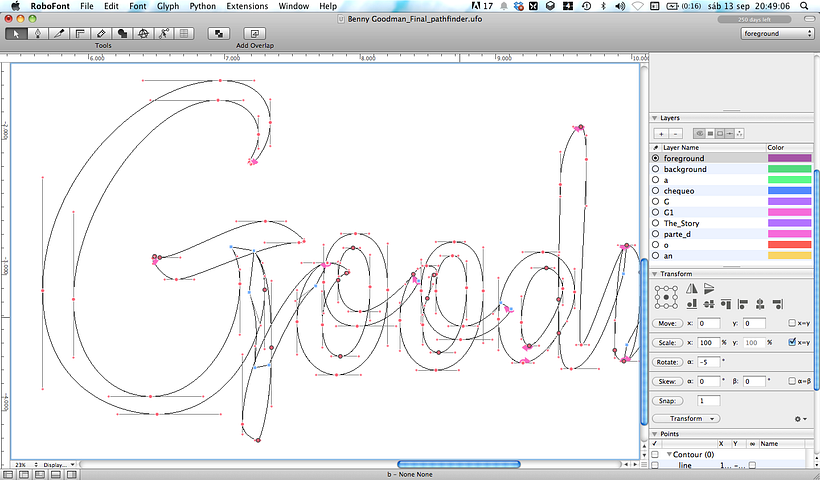Pick the knife slice tool
This screenshot has height=480, width=820.
click(59, 33)
